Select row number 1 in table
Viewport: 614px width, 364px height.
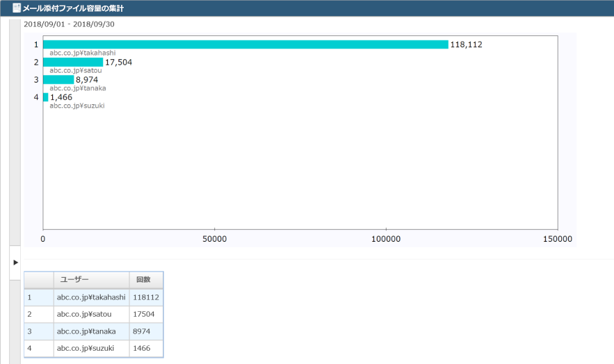click(x=39, y=297)
